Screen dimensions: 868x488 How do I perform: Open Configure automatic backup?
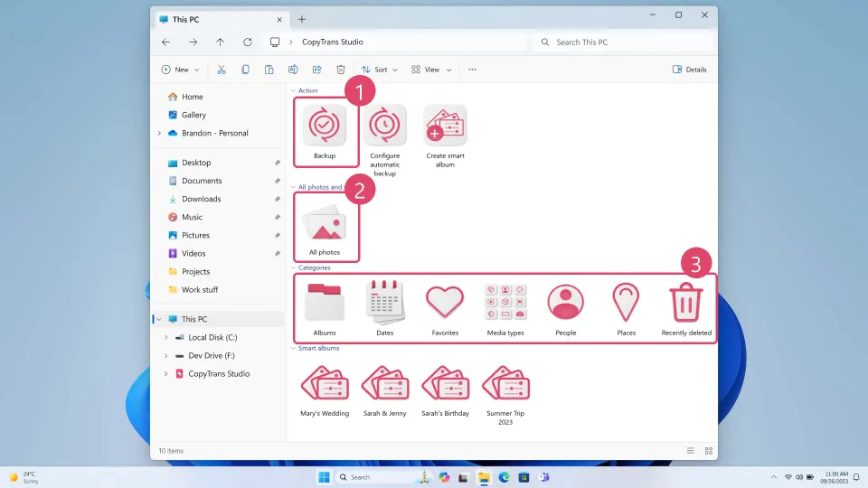pos(385,127)
